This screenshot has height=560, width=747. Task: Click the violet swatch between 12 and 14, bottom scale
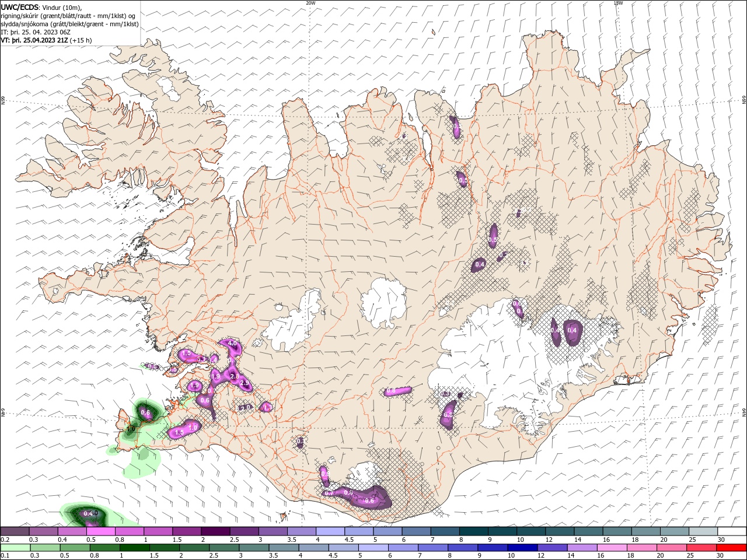coord(553,548)
